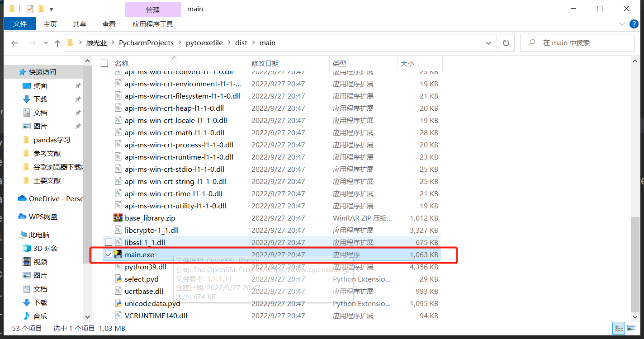This screenshot has height=339, width=644.
Task: Open the quick access toolbar customize dropdown
Action: [x=51, y=9]
